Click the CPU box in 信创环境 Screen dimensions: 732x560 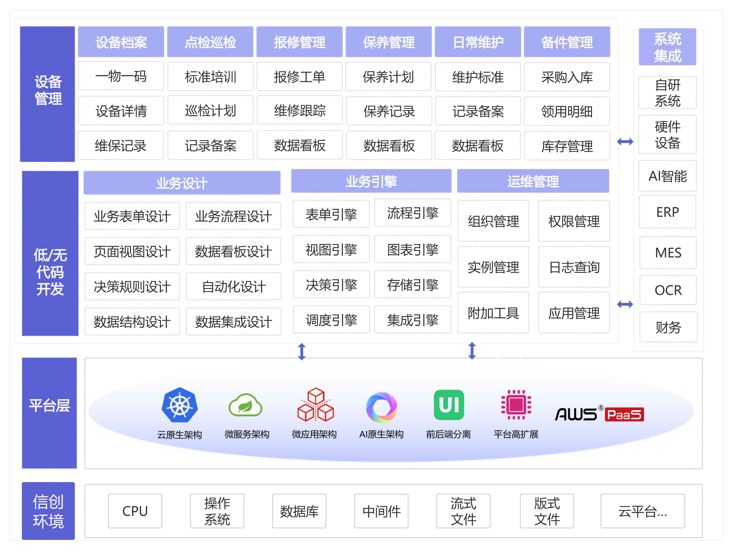tap(135, 511)
